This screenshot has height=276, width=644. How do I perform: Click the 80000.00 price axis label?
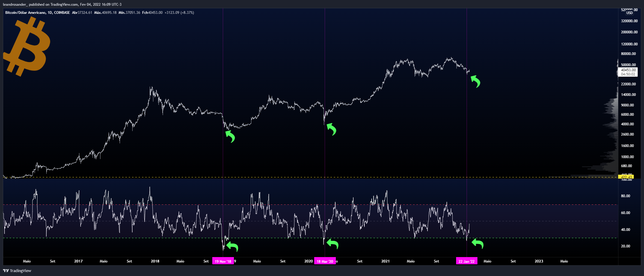(x=628, y=54)
